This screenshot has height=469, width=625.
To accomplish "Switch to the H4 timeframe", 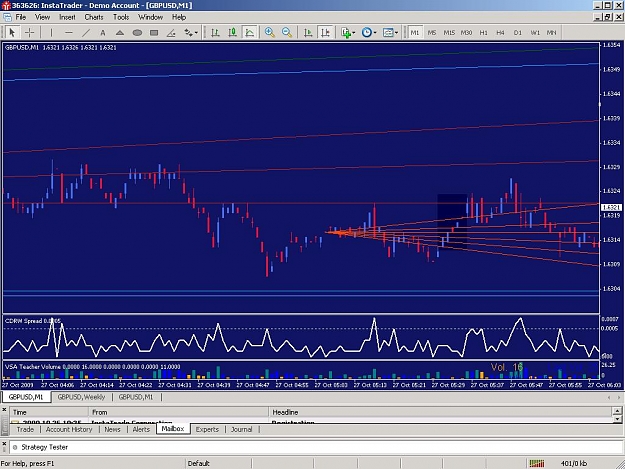I will [x=501, y=33].
